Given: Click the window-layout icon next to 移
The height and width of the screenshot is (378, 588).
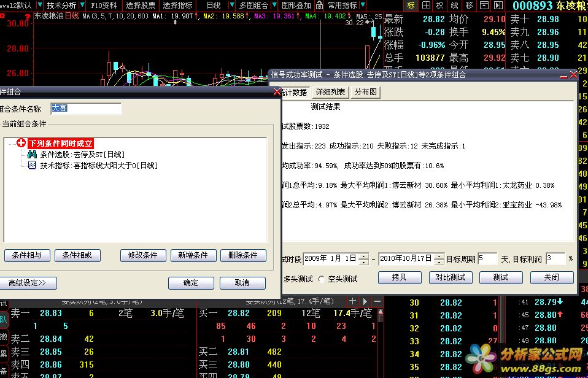Looking at the screenshot, I should [484, 6].
